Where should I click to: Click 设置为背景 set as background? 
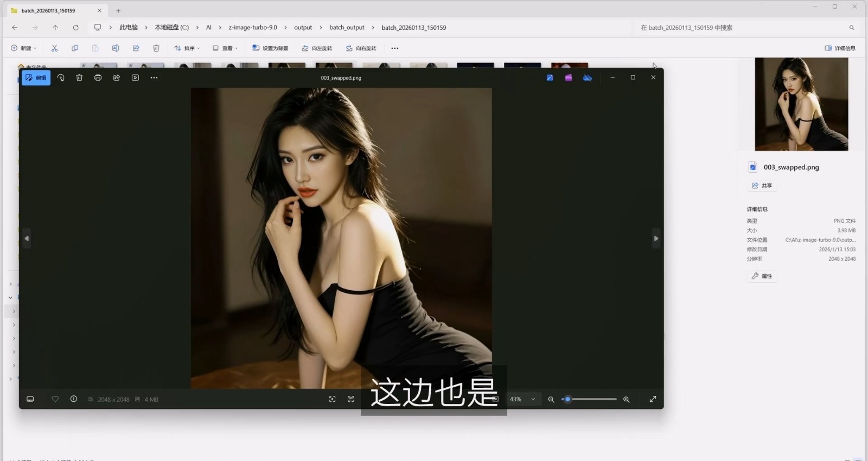click(x=270, y=48)
